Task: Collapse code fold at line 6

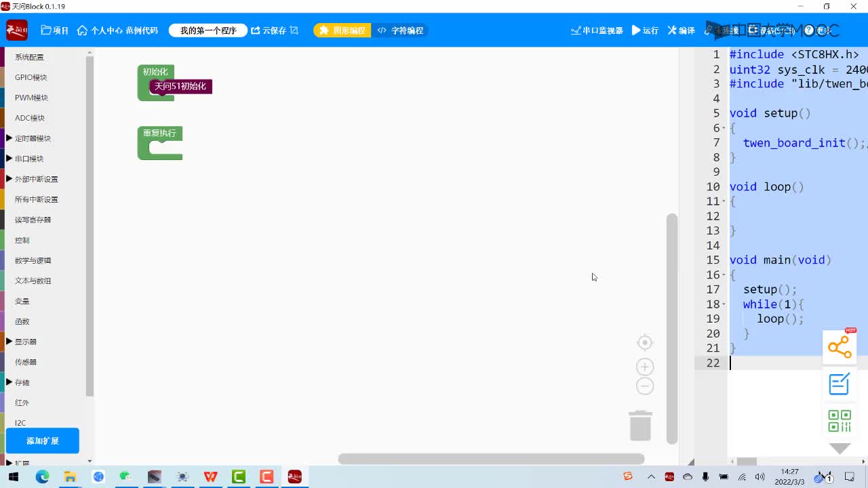Action: pos(724,128)
